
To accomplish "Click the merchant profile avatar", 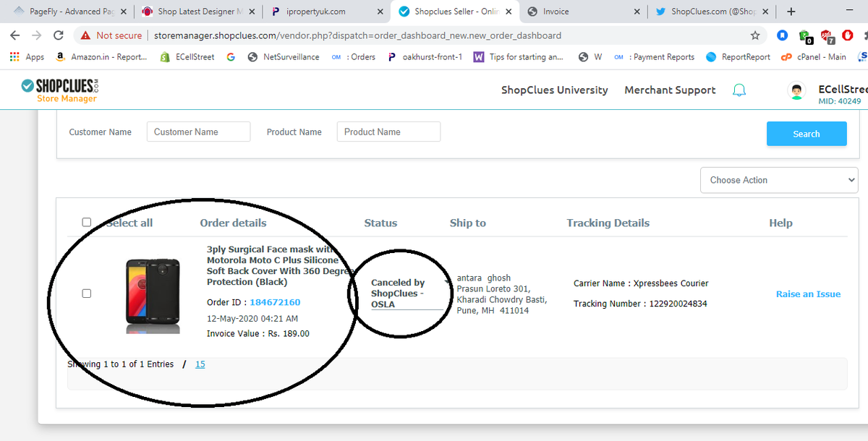I will (796, 90).
